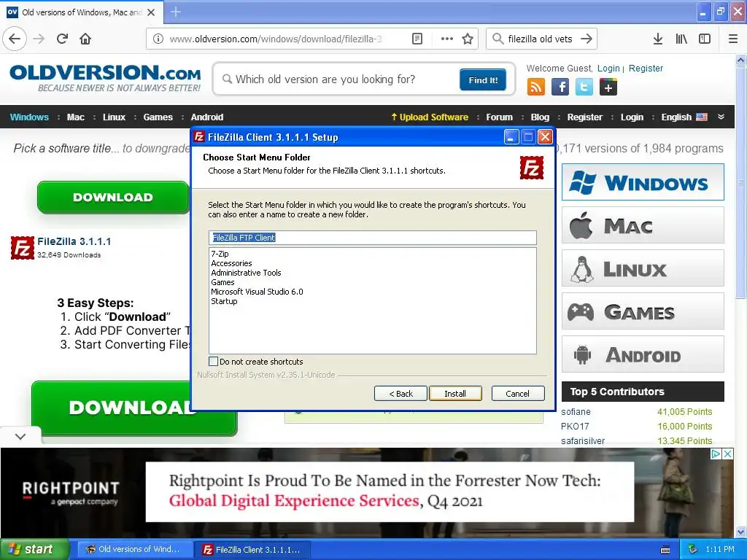Close the ad with the X icon

727,454
